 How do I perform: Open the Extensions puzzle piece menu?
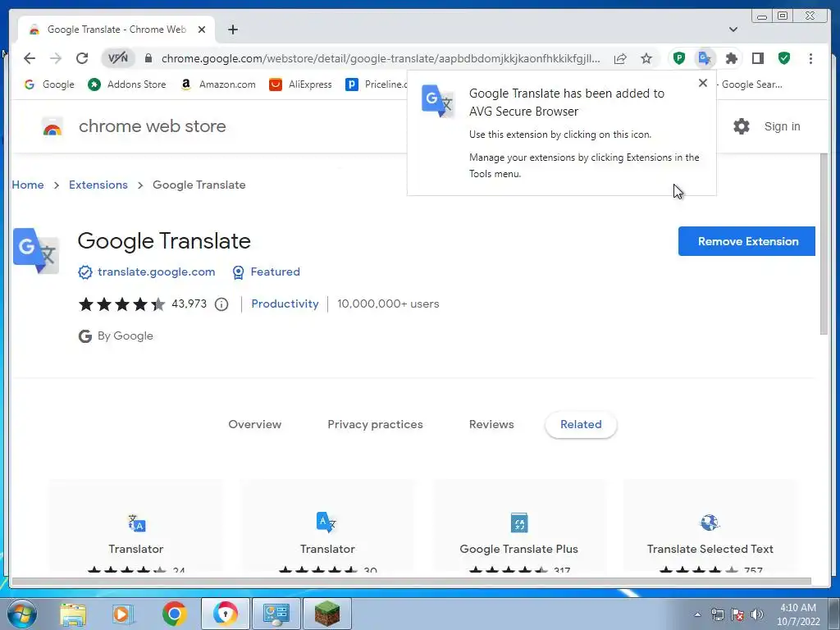click(731, 58)
